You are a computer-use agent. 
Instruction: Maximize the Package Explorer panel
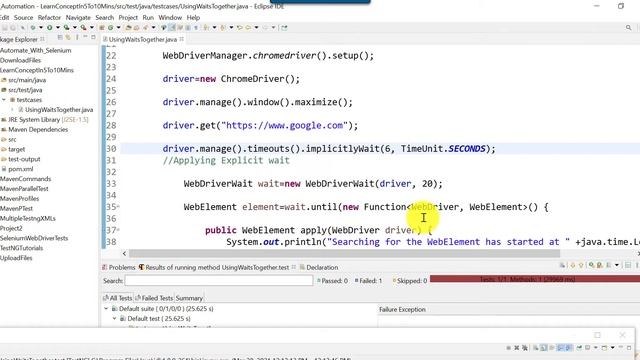tap(93, 37)
